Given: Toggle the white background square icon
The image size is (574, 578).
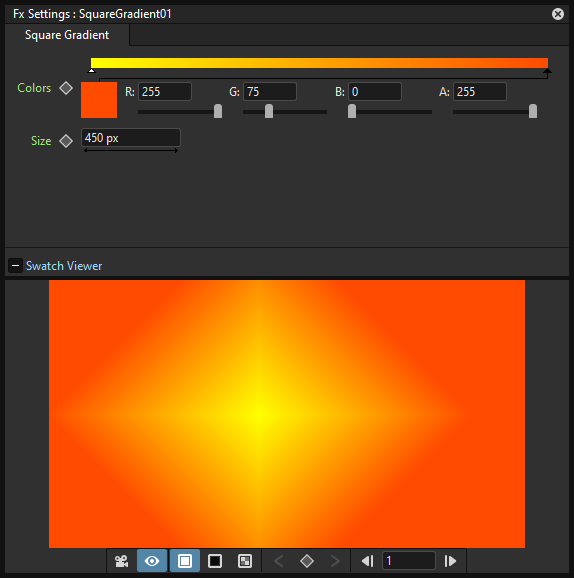Looking at the screenshot, I should coord(185,561).
